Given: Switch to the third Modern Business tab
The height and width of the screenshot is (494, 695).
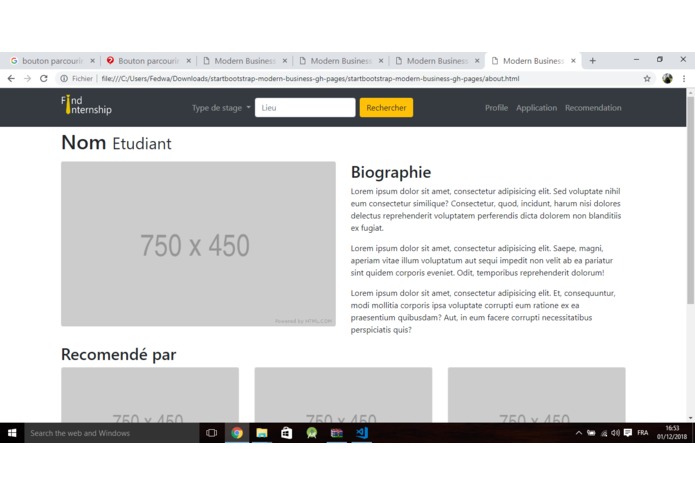Looking at the screenshot, I should [x=436, y=61].
